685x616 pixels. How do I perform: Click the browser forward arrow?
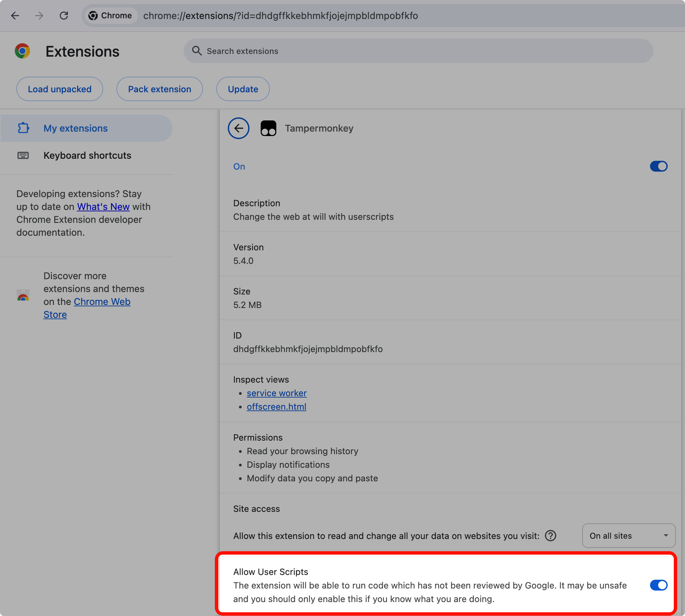[x=39, y=16]
